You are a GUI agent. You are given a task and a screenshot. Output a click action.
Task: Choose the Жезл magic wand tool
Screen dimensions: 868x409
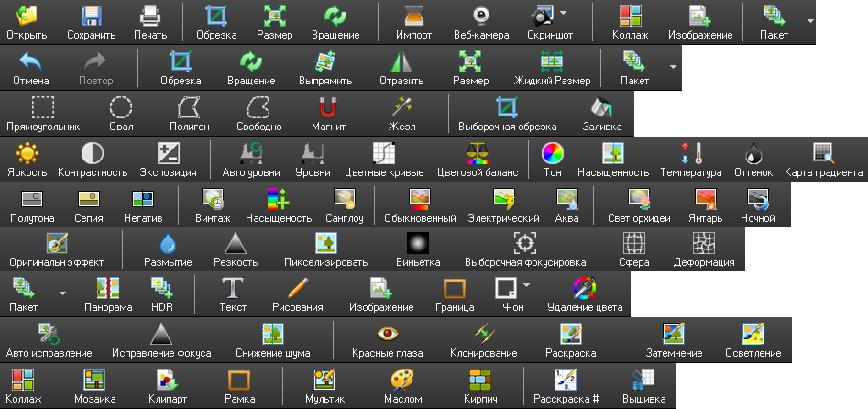[400, 106]
